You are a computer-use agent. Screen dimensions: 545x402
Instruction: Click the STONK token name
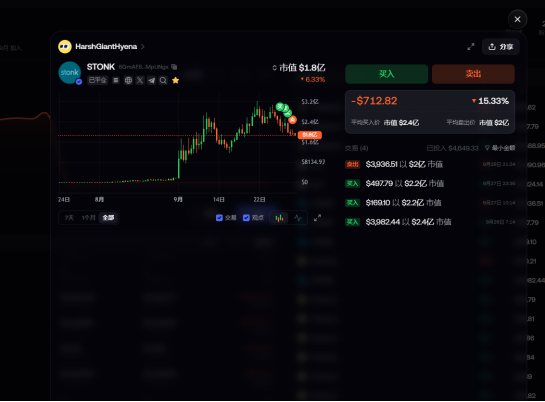(101, 67)
